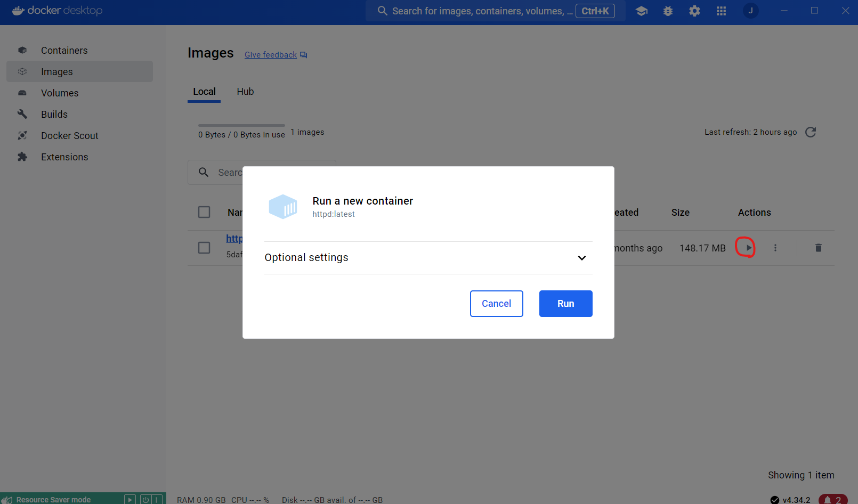Viewport: 858px width, 504px height.
Task: Click Cancel in the dialog
Action: [496, 304]
